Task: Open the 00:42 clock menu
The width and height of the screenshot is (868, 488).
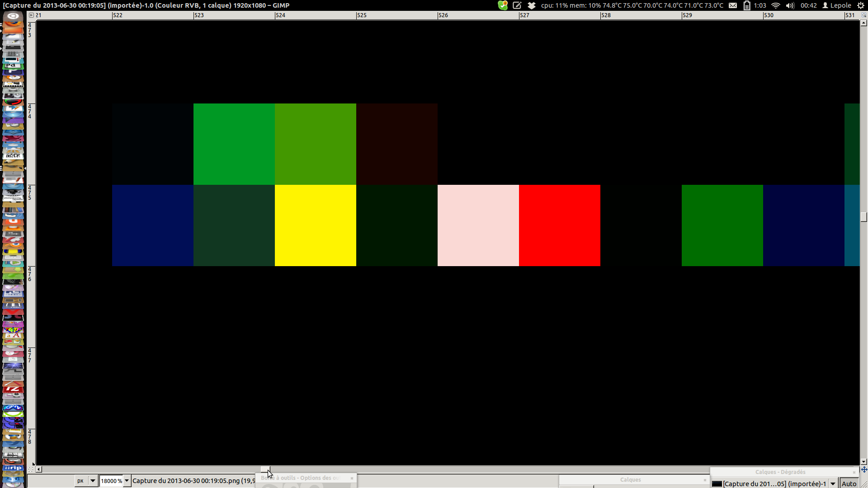Action: pos(808,5)
